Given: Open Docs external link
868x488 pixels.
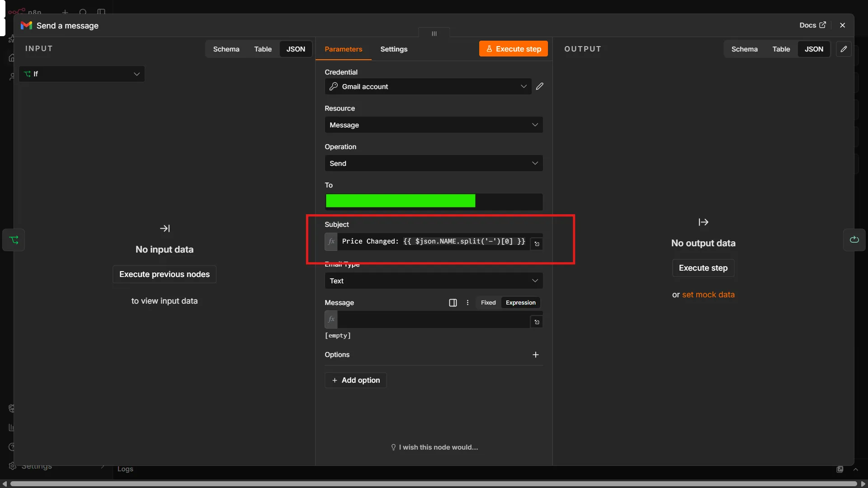Looking at the screenshot, I should (812, 25).
